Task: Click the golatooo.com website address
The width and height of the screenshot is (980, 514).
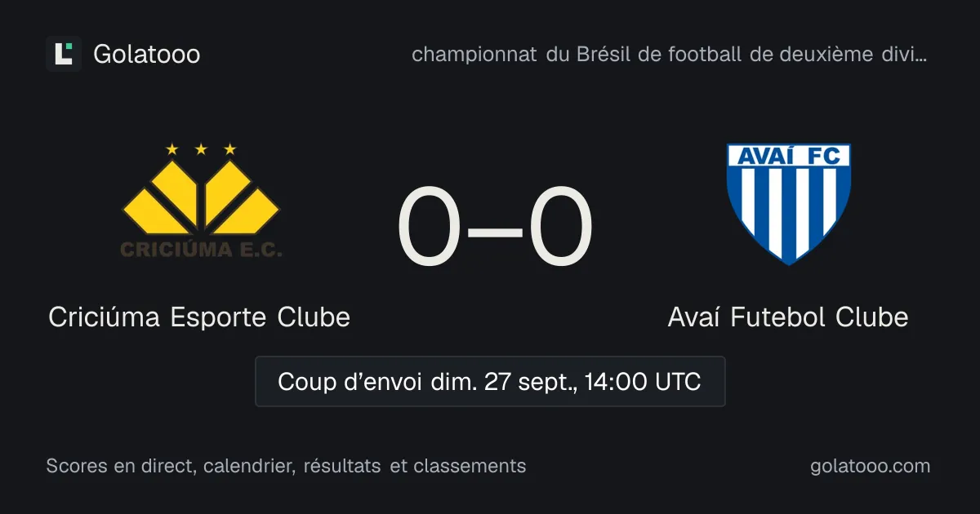Action: (x=871, y=466)
